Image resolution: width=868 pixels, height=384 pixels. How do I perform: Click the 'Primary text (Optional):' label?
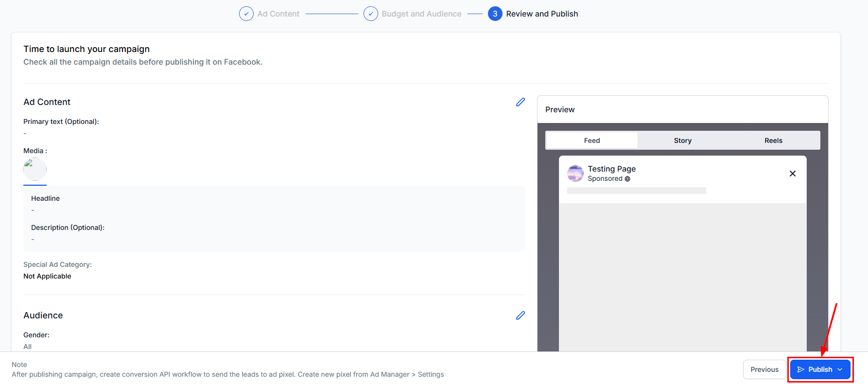click(61, 122)
